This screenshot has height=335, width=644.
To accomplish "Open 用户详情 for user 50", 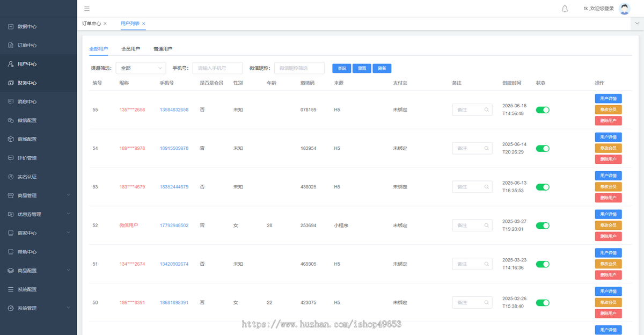I will 608,292.
